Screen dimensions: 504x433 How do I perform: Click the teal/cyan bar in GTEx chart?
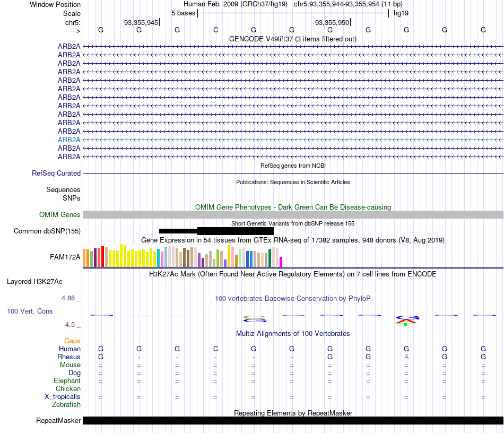[159, 258]
